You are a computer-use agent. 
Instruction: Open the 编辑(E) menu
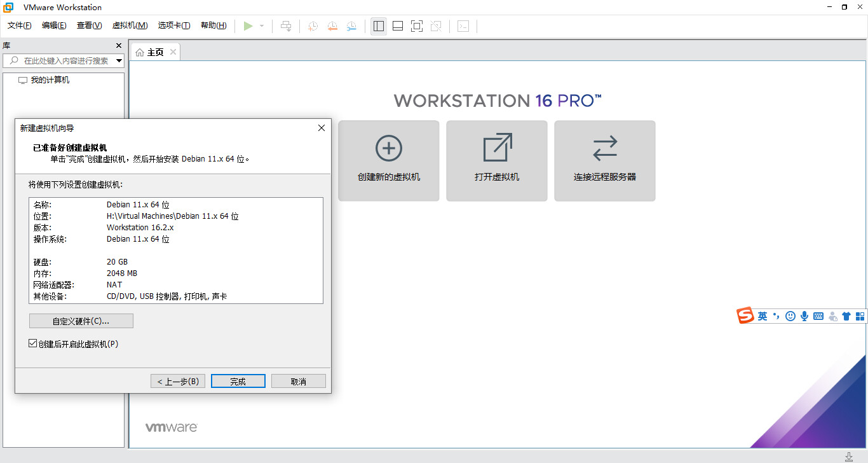[54, 25]
